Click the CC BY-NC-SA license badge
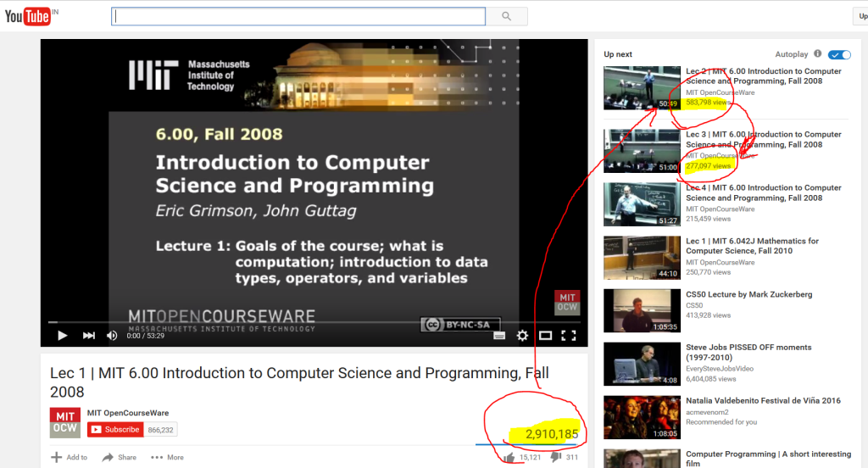The image size is (868, 468). tap(460, 325)
